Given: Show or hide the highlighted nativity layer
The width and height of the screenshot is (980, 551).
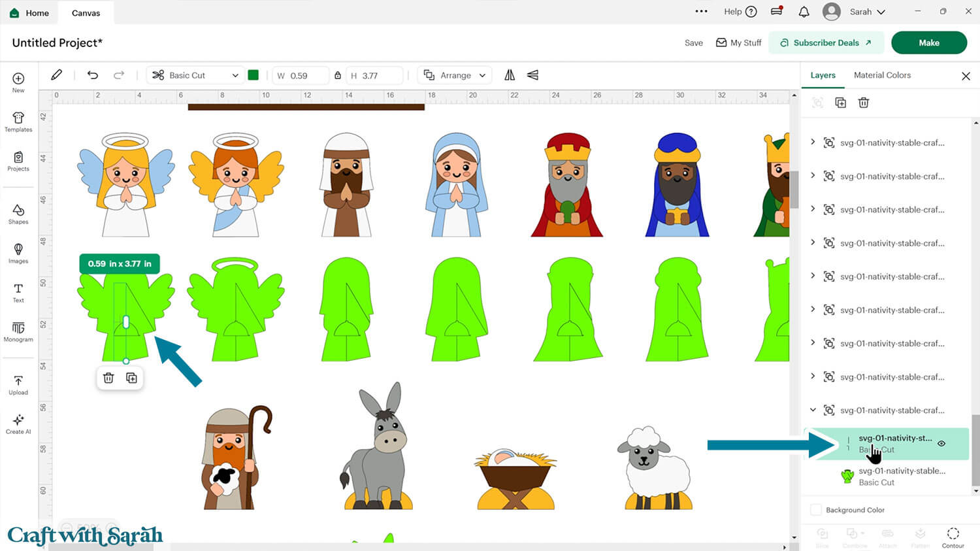Looking at the screenshot, I should coord(941,443).
